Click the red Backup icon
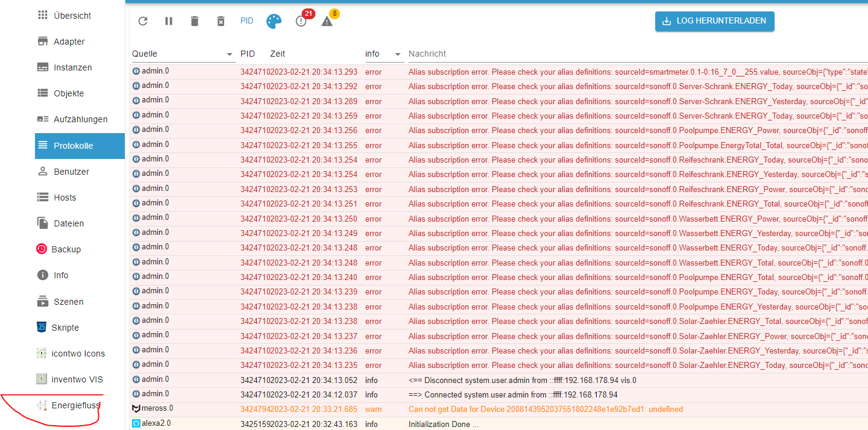The height and width of the screenshot is (430, 868). point(42,249)
